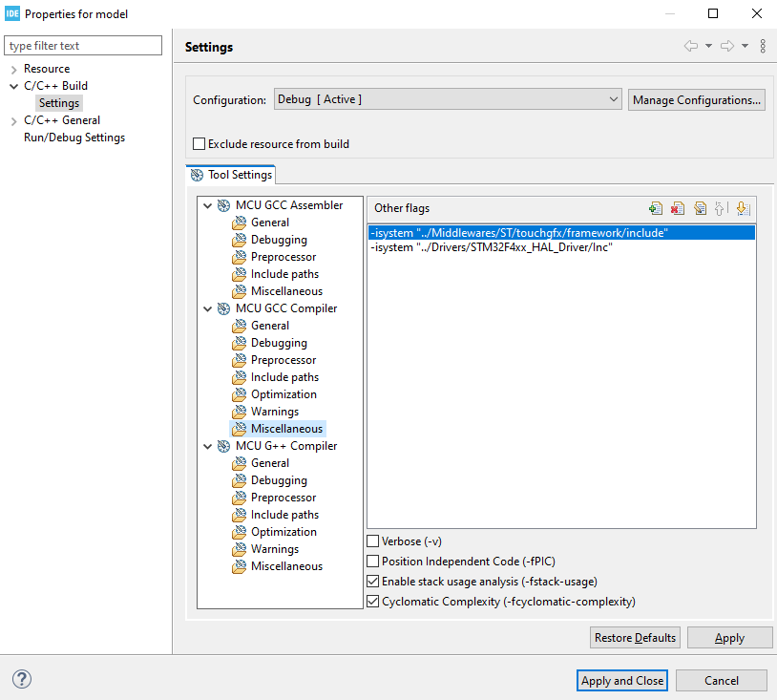777x700 pixels.
Task: Delete the selected flag
Action: [678, 207]
